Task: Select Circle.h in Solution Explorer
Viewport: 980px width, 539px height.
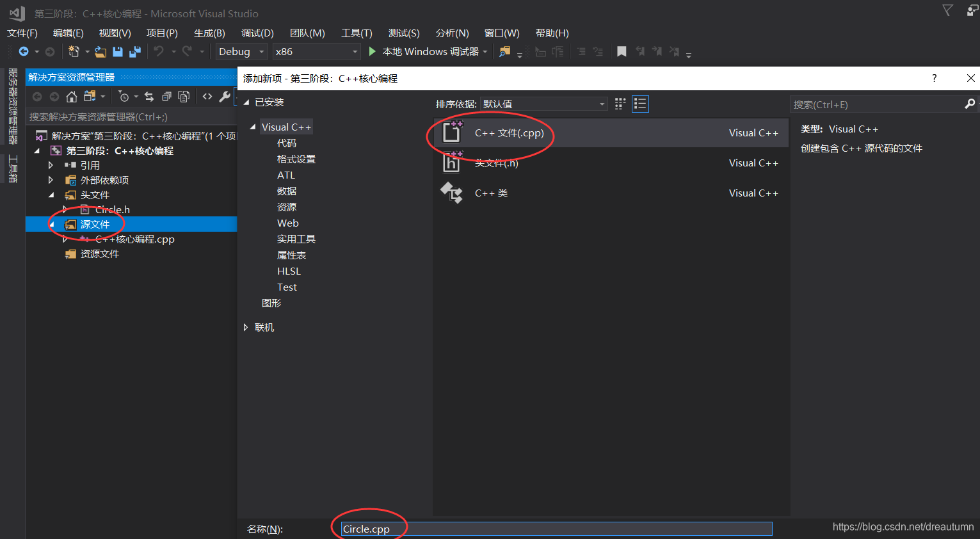Action: (x=113, y=210)
